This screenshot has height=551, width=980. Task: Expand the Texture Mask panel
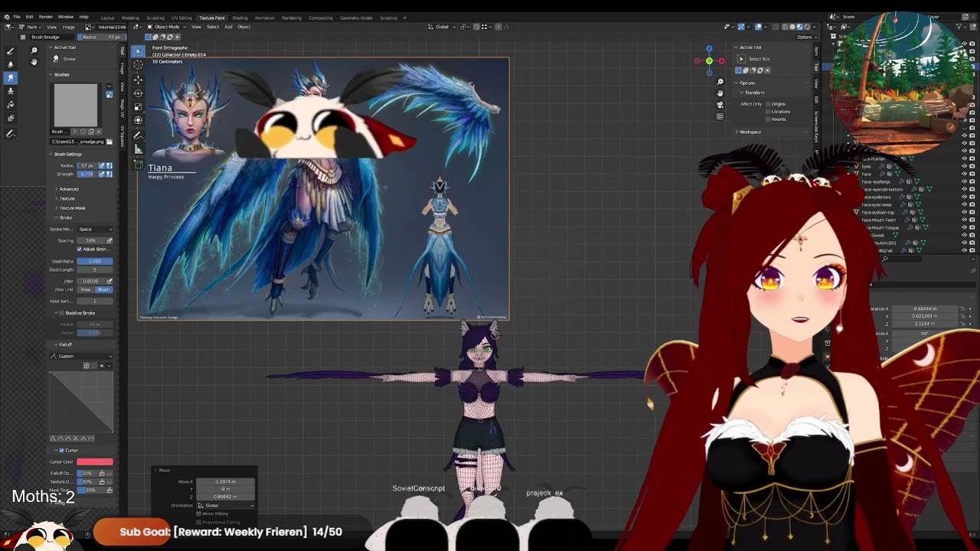70,208
